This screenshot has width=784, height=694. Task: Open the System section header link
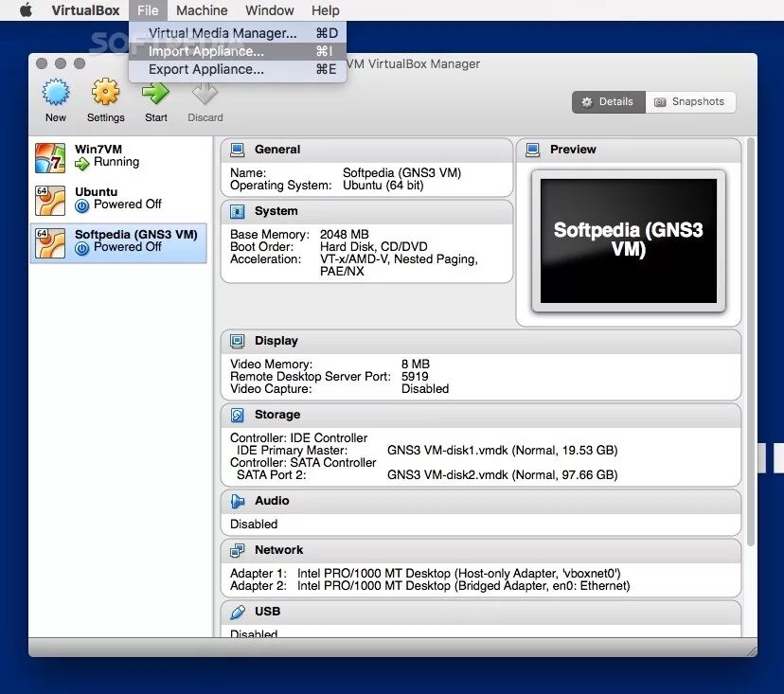click(x=276, y=211)
